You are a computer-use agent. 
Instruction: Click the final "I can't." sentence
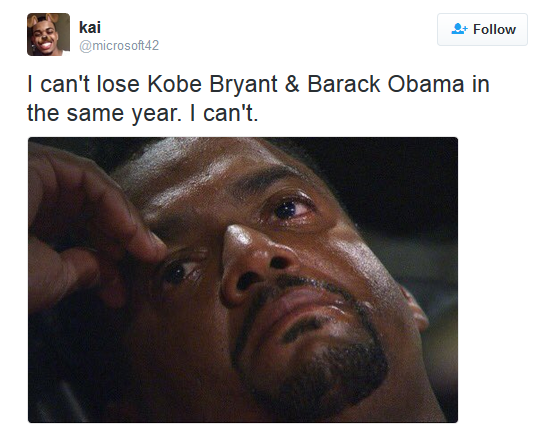(x=224, y=113)
